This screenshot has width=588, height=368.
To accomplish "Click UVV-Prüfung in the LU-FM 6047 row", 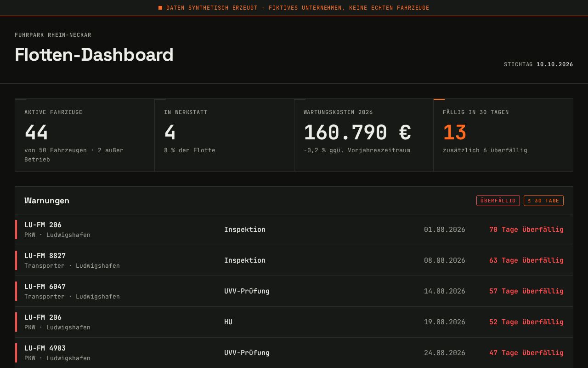I will click(247, 291).
